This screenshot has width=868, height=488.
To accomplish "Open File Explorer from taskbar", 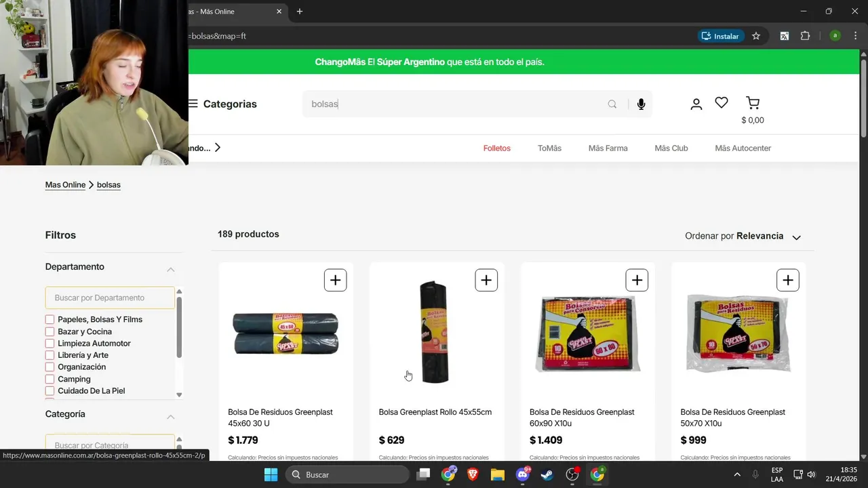I will [498, 474].
